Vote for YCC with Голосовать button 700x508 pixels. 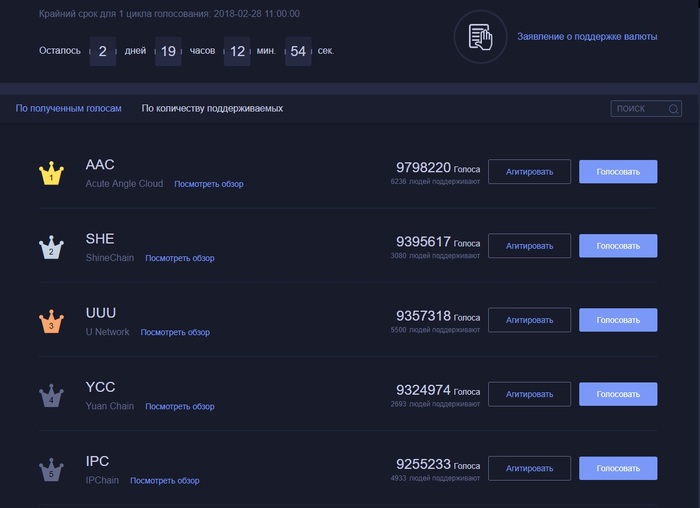coord(618,394)
